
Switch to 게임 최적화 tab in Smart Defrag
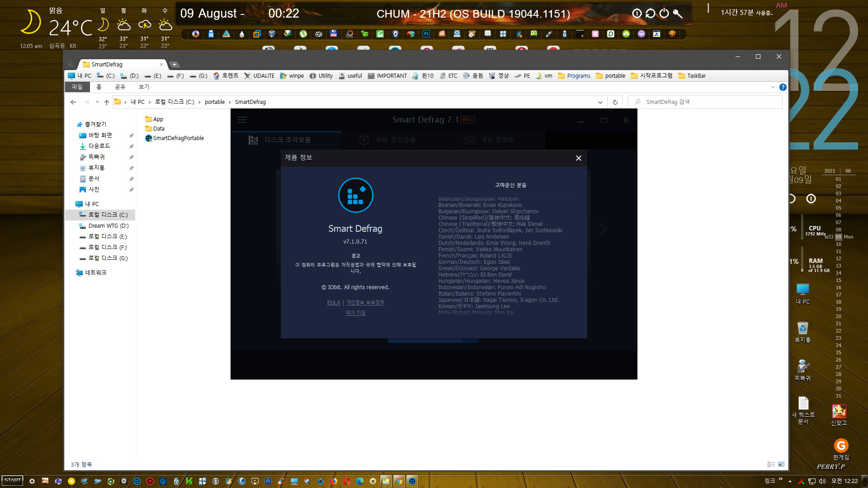pos(496,140)
